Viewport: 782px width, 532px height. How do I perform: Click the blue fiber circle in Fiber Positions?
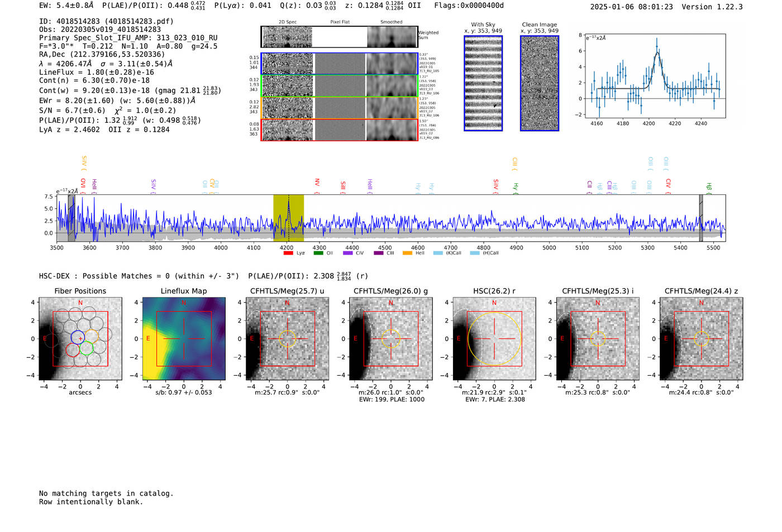click(x=78, y=337)
